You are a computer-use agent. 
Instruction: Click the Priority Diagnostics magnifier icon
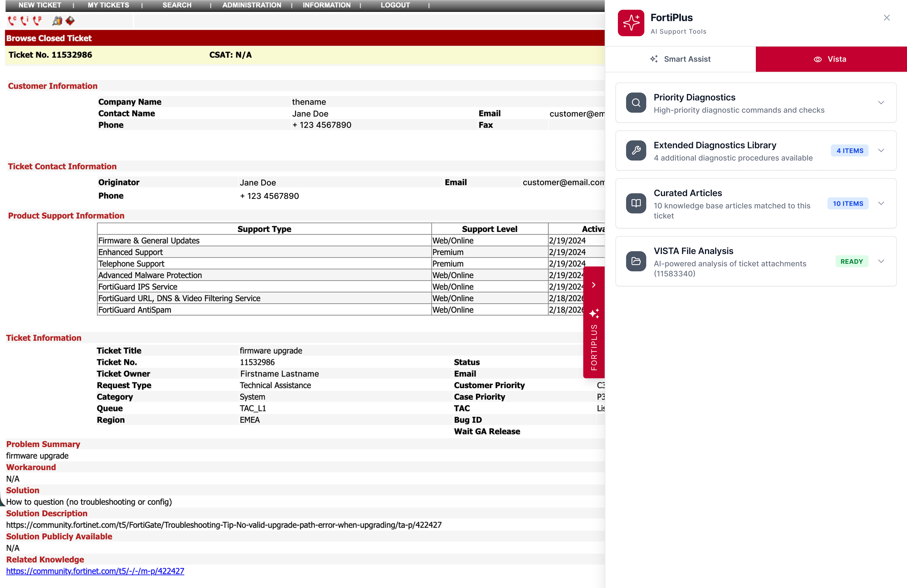[636, 102]
